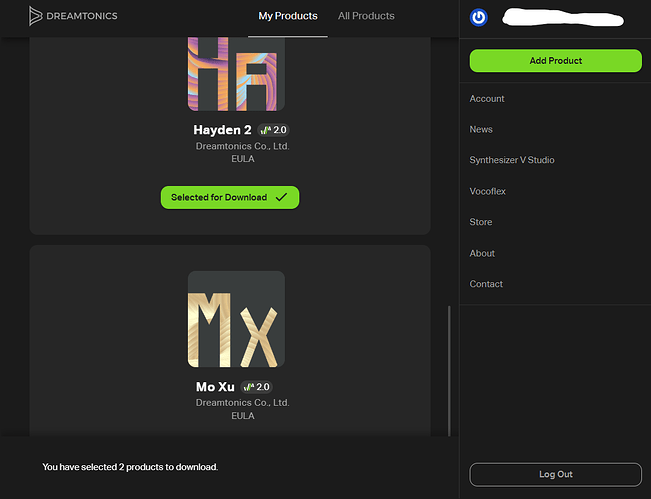Screen dimensions: 651x499
Task: Switch to the All Products tab
Action: point(366,16)
